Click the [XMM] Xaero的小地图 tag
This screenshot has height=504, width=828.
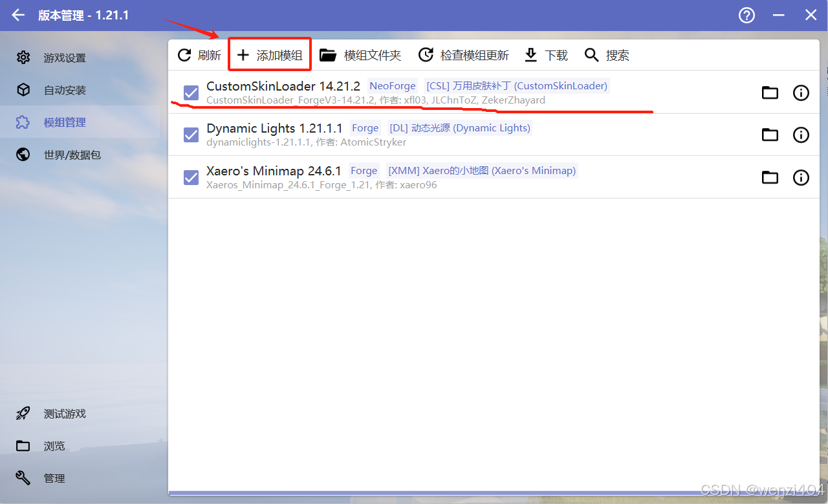coord(481,171)
